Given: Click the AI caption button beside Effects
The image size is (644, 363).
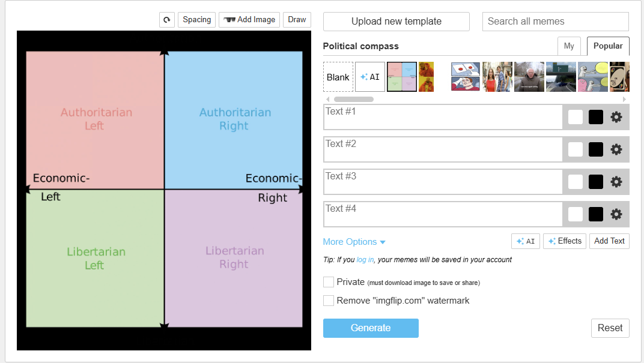Looking at the screenshot, I should [525, 241].
